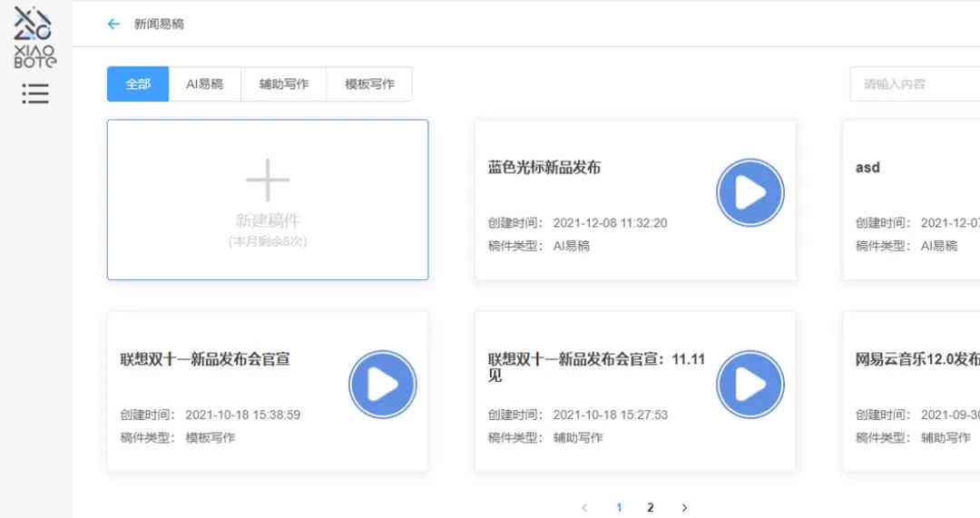The width and height of the screenshot is (980, 518).
Task: Click the 新闻易稿 breadcrumb text
Action: click(159, 24)
